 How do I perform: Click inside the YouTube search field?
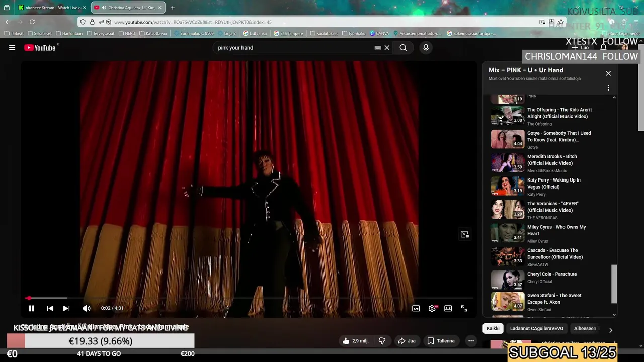point(294,48)
